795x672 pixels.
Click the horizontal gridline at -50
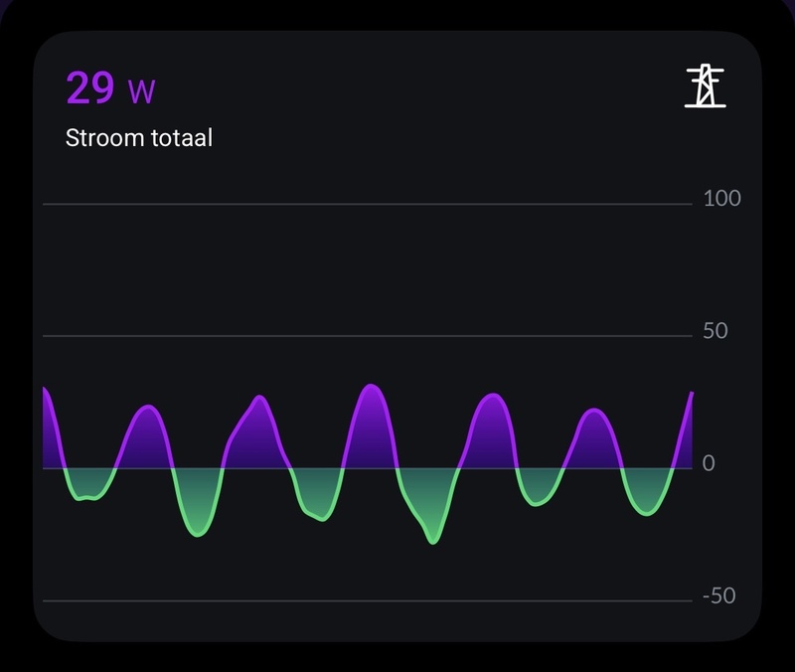(368, 600)
